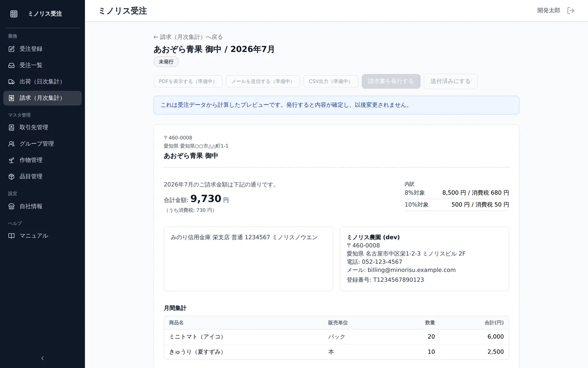Image resolution: width=588 pixels, height=368 pixels.
Task: Open 自社情報 settings
Action: 42,206
